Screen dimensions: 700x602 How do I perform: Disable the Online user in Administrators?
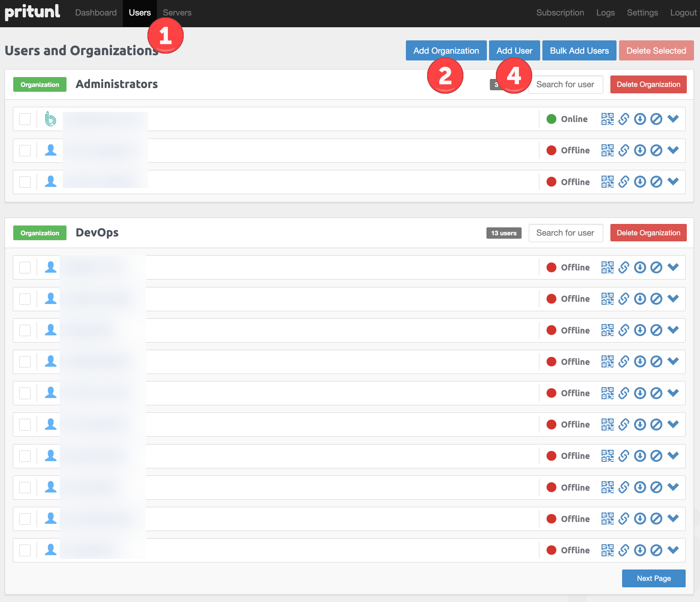click(x=656, y=119)
